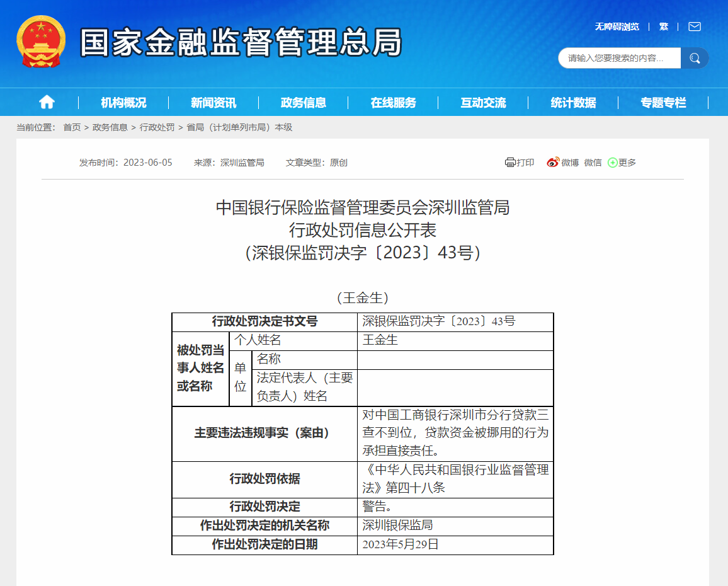Open the mail envelope icon
Image resolution: width=728 pixels, height=586 pixels.
[695, 26]
